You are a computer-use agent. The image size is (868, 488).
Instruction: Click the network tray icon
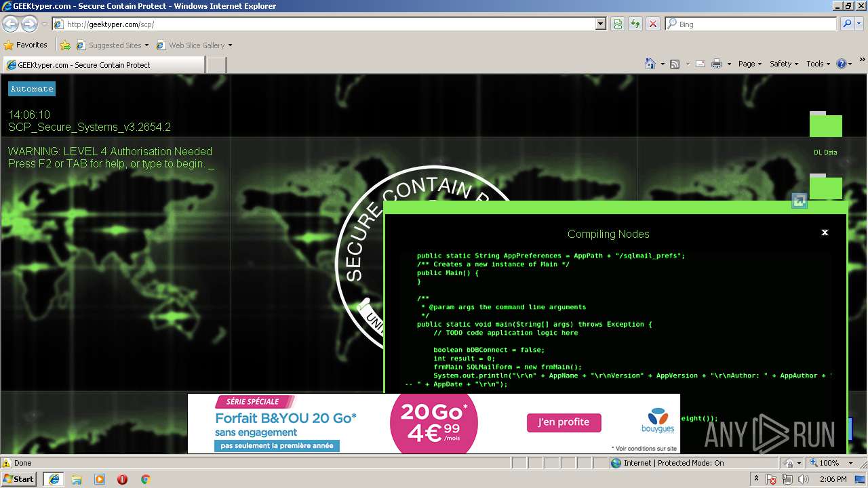point(787,479)
